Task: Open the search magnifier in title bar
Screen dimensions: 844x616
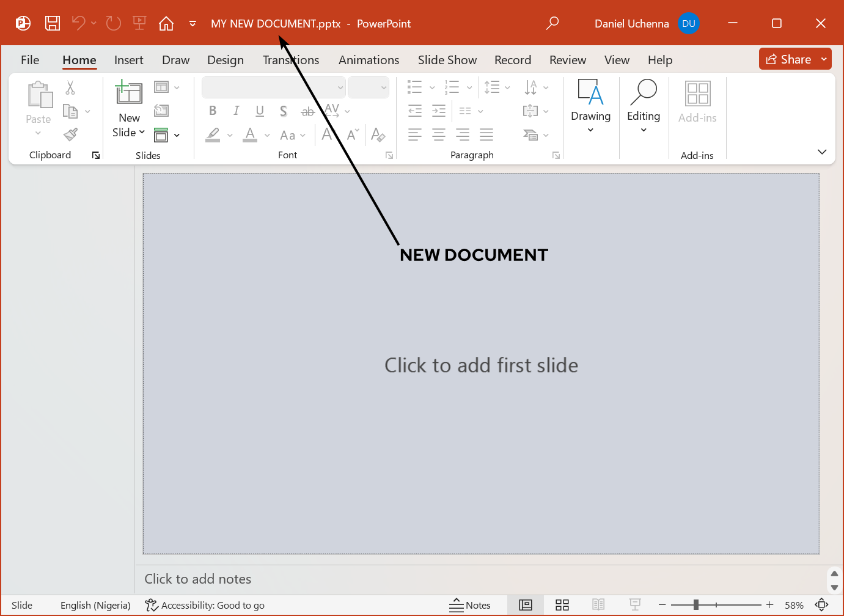Action: point(552,23)
